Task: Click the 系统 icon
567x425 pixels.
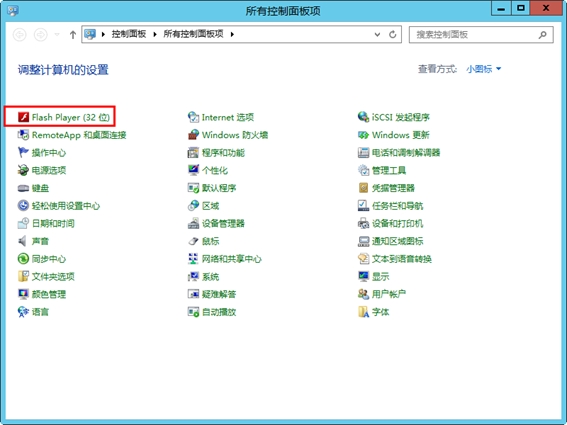Action: 193,277
